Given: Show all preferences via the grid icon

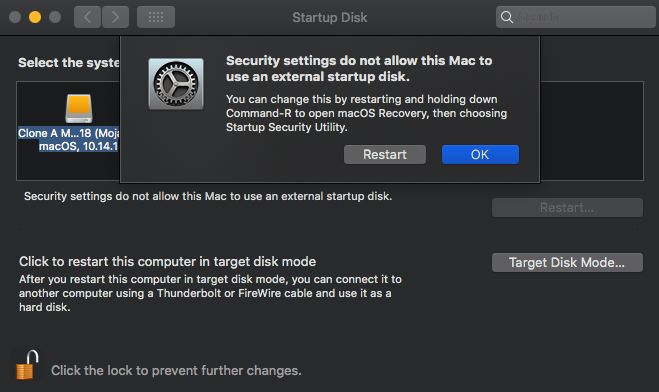Looking at the screenshot, I should tap(156, 17).
